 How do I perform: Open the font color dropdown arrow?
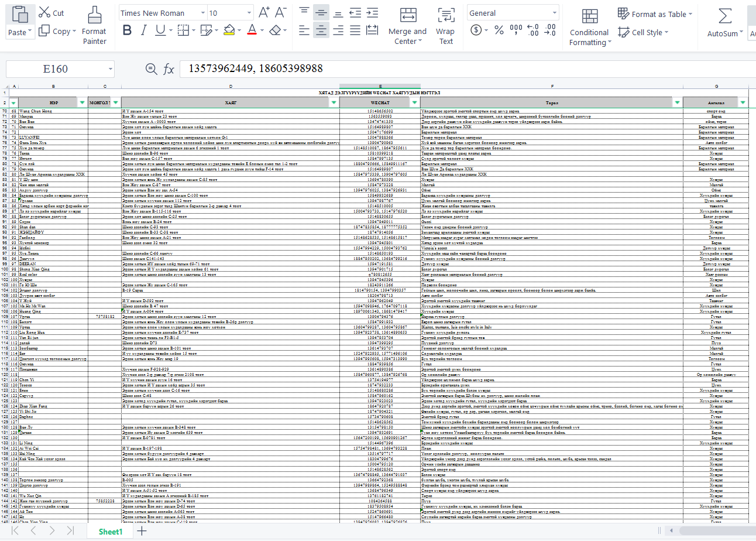pyautogui.click(x=262, y=31)
